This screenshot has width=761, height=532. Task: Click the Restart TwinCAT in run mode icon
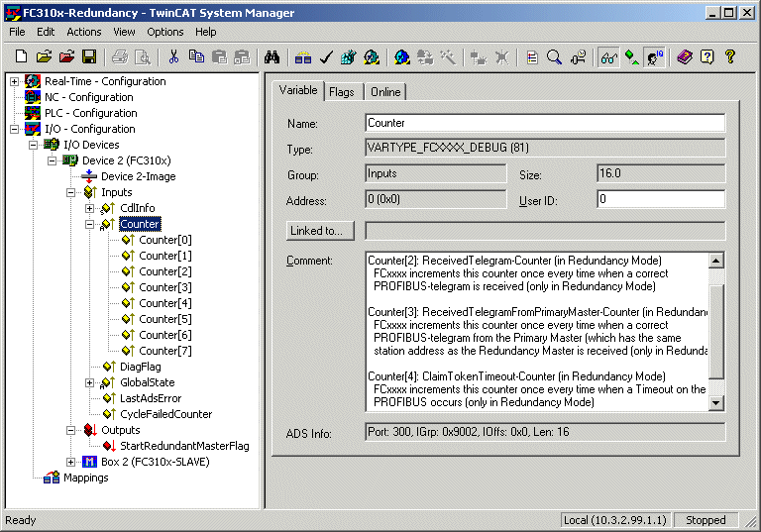point(372,57)
